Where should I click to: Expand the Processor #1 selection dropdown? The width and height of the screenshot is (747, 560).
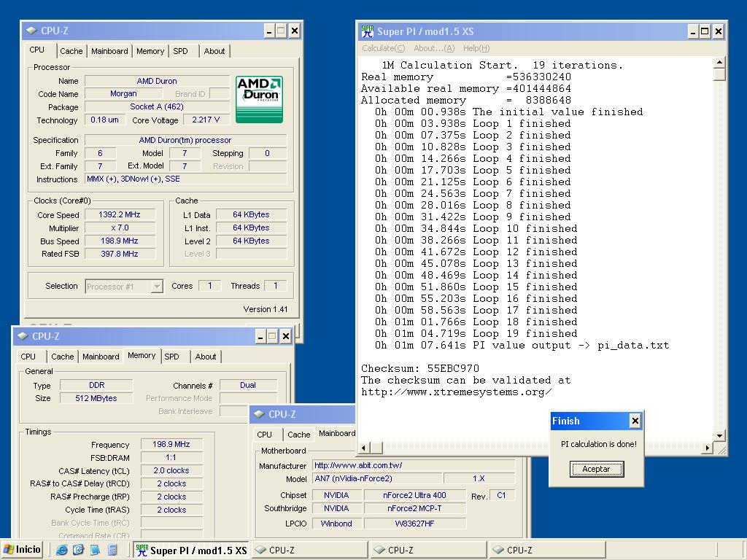(157, 286)
